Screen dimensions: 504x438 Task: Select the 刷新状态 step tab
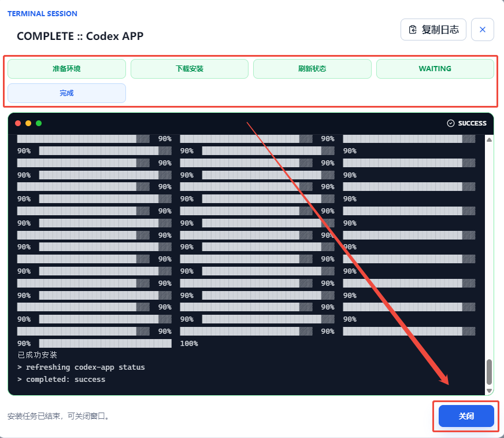(x=312, y=68)
